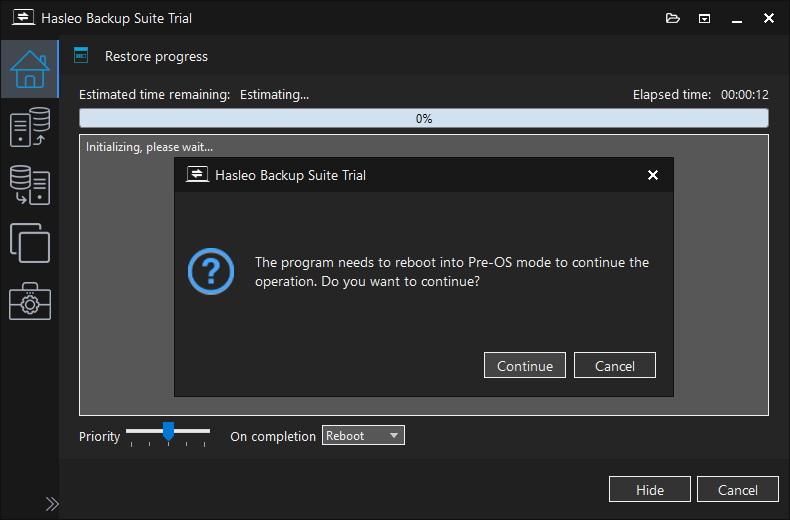The height and width of the screenshot is (520, 790).
Task: Open the Restore section icon in sidebar
Action: 30,185
